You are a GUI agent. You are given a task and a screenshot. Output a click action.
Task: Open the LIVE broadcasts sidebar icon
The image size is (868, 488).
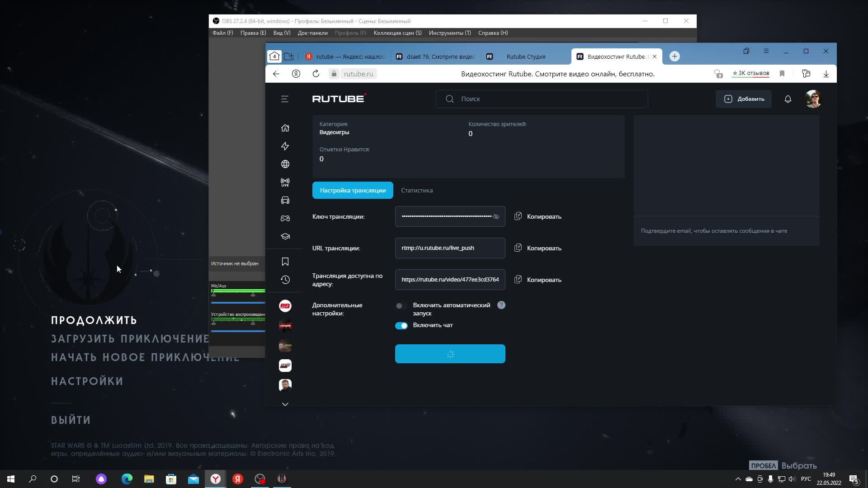click(285, 182)
